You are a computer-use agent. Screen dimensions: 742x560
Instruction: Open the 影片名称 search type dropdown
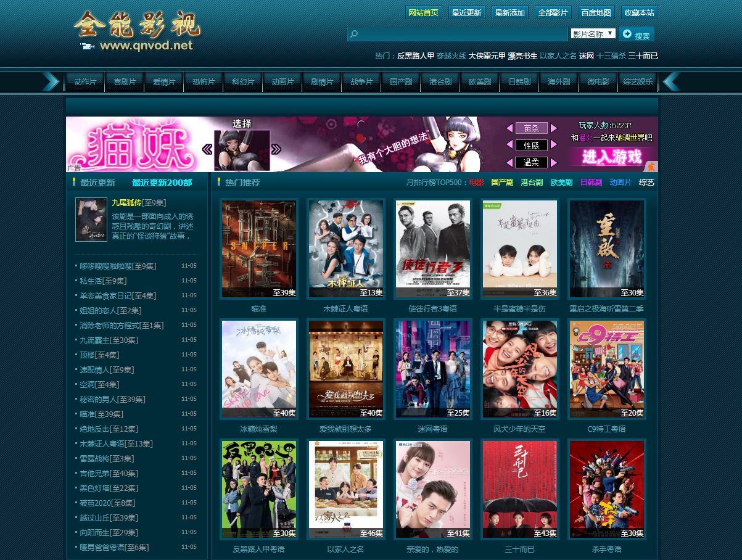click(593, 34)
